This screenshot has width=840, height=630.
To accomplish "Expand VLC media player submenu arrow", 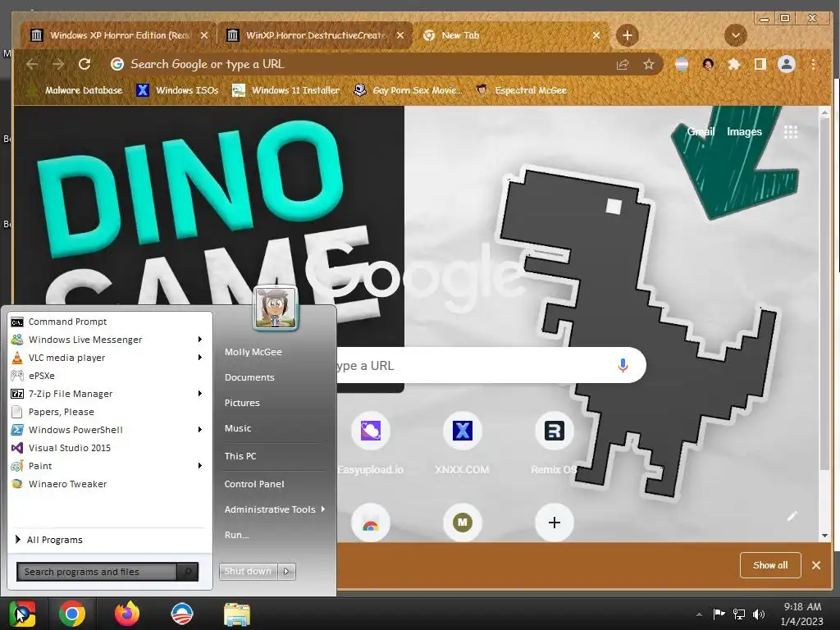I will tap(200, 358).
